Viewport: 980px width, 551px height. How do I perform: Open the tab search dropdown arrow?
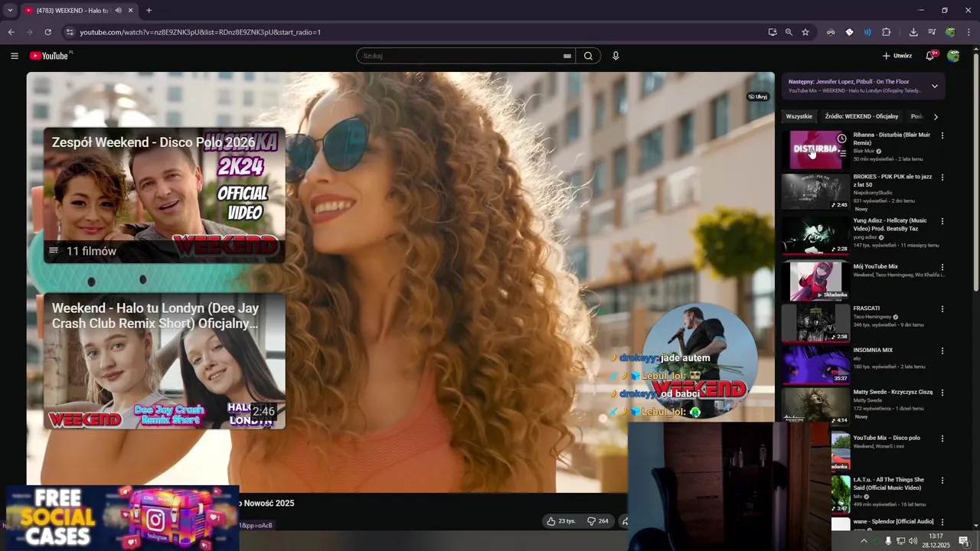(x=10, y=11)
